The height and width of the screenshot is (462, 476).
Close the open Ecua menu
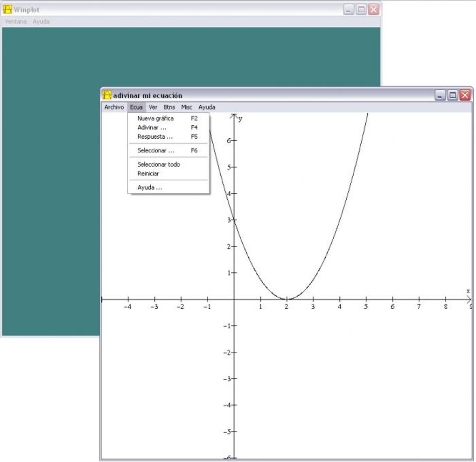pyautogui.click(x=136, y=107)
